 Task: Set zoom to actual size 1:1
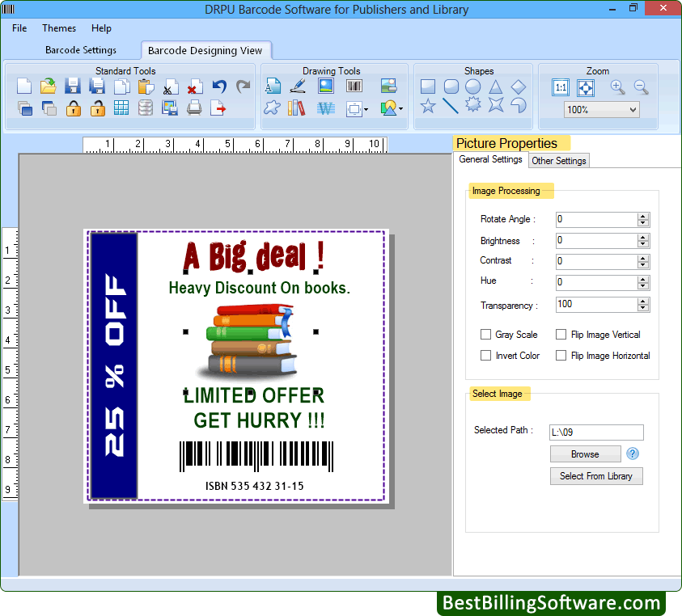click(x=561, y=88)
